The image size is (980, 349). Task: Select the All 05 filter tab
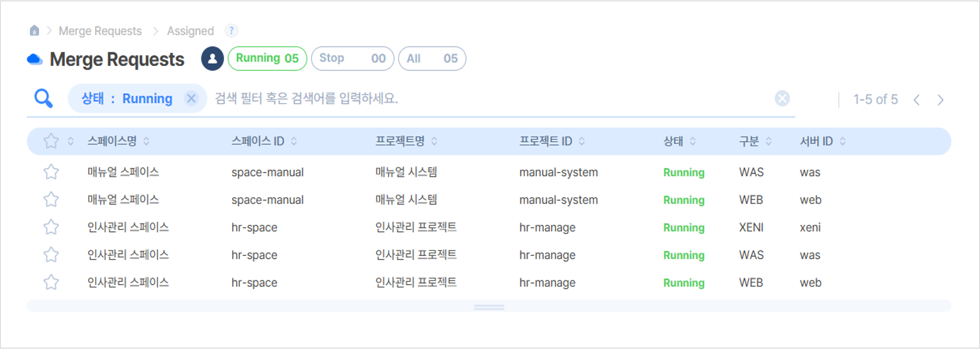coord(432,58)
